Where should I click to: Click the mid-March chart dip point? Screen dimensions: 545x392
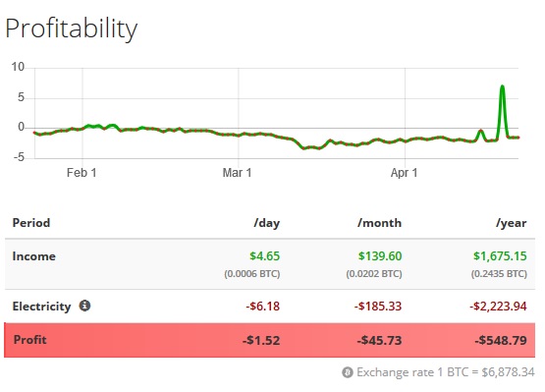click(303, 148)
